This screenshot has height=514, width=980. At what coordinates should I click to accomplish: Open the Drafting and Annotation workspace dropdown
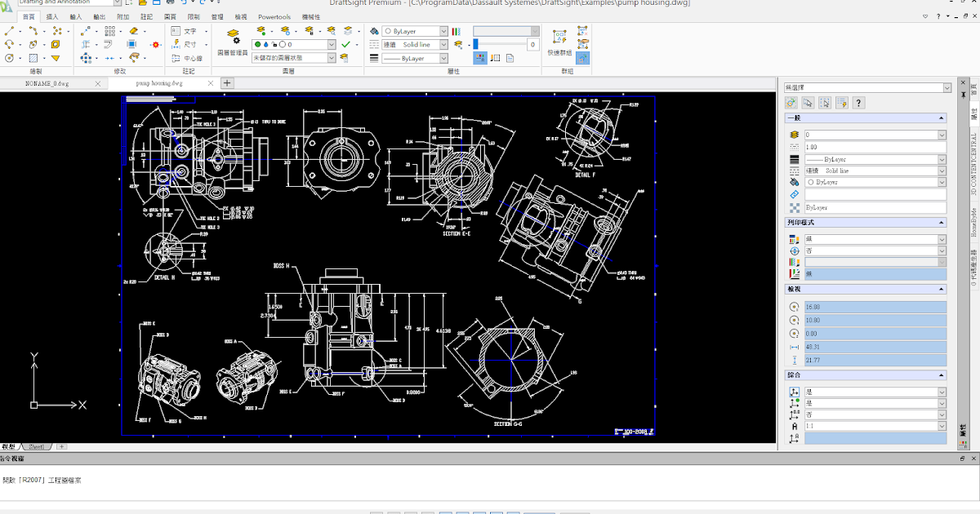pos(116,4)
